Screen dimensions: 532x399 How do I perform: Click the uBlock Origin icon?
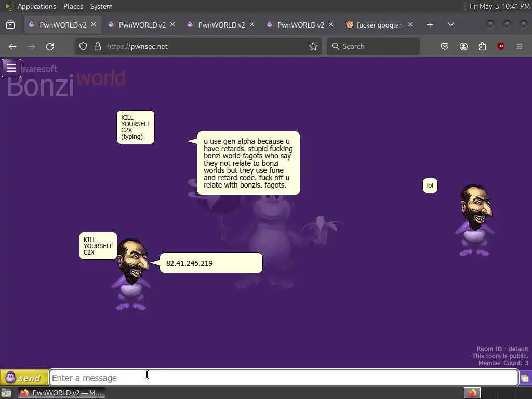pyautogui.click(x=501, y=46)
